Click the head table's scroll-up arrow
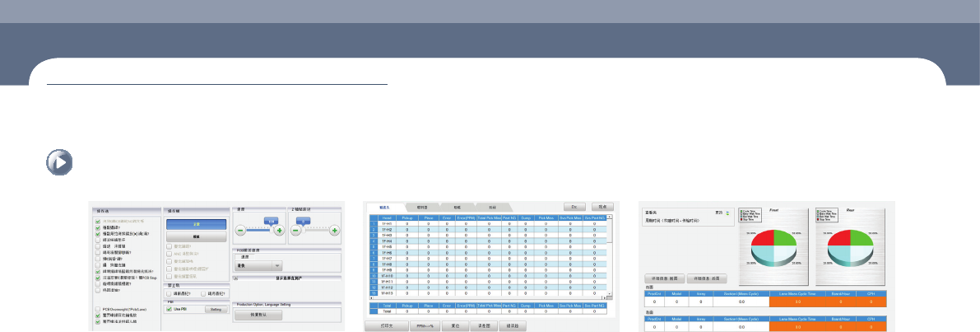 click(610, 217)
